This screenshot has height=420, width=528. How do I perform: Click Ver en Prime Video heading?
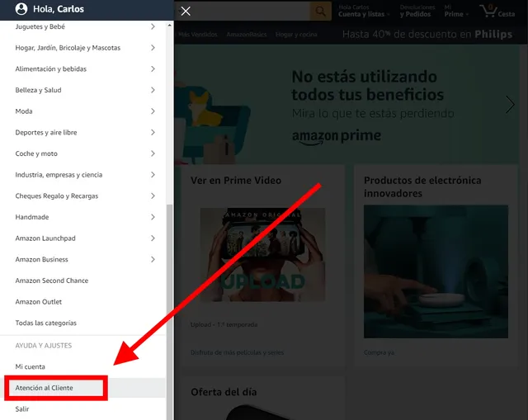[236, 181]
